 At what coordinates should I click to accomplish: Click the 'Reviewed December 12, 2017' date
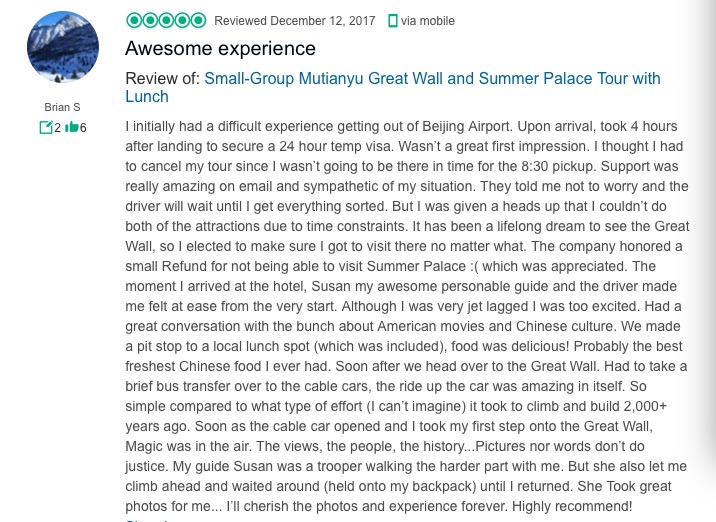coord(294,20)
